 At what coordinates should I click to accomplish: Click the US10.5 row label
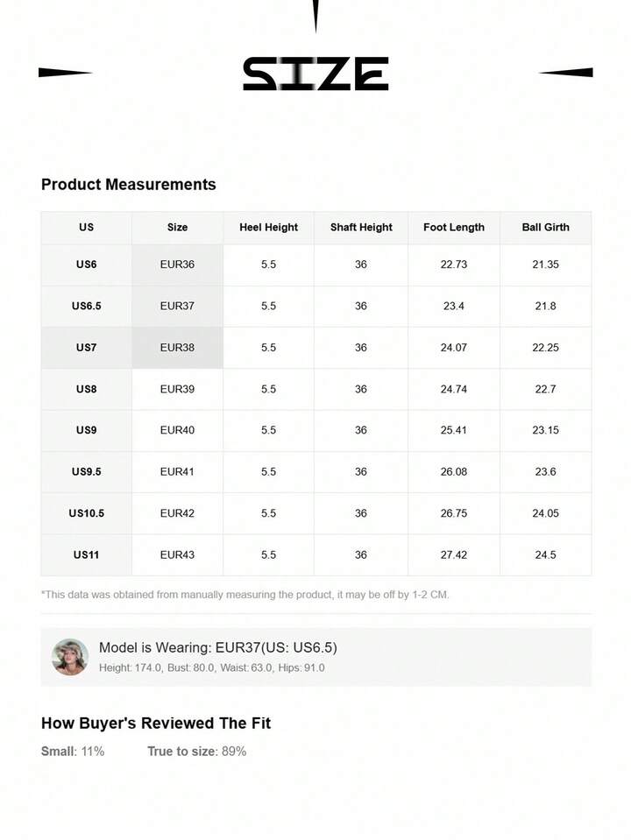pos(86,513)
